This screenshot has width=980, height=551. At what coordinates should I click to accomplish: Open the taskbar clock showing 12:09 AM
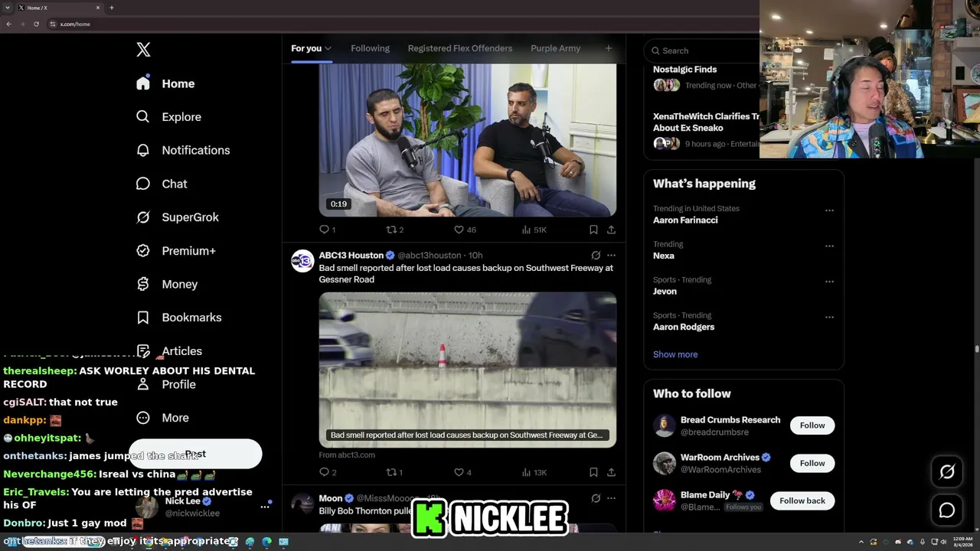pyautogui.click(x=962, y=542)
